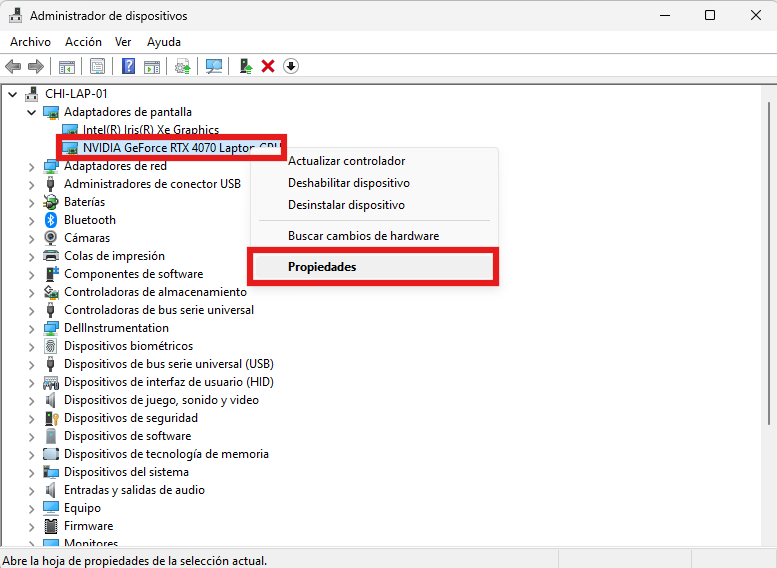This screenshot has height=568, width=777.
Task: Click the green arrow update driver toolbar icon
Action: click(x=245, y=66)
